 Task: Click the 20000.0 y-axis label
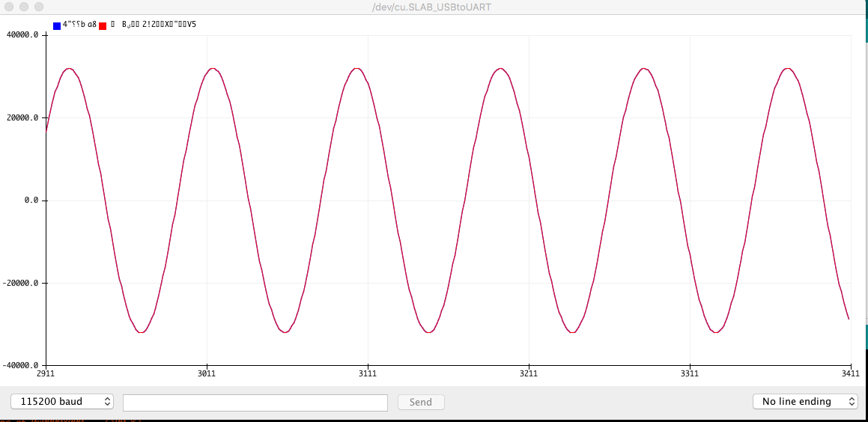22,118
